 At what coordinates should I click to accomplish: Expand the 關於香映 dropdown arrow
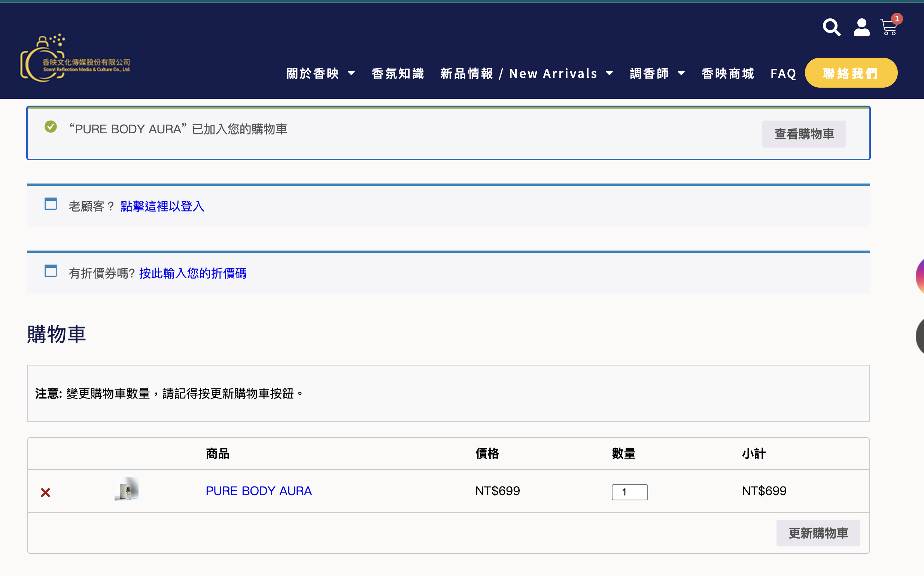[352, 73]
